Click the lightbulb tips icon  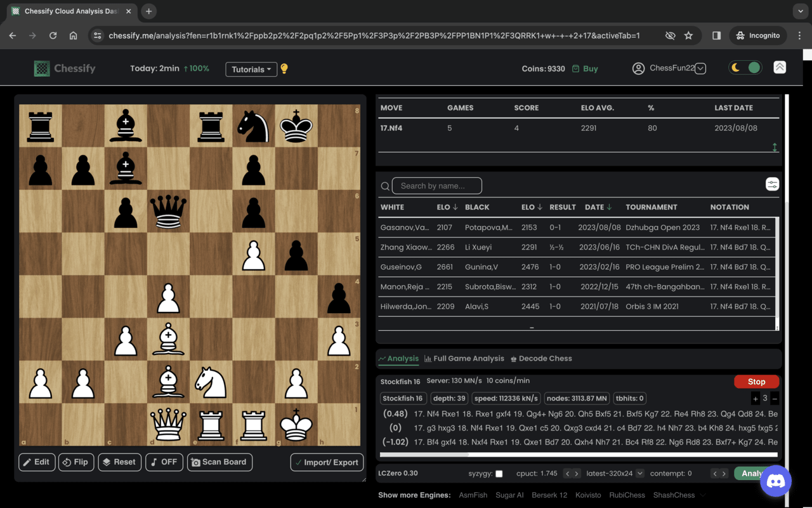[284, 69]
